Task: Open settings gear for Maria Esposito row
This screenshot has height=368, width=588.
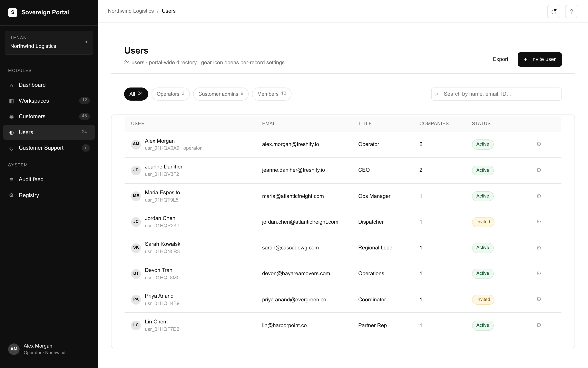Action: pyautogui.click(x=539, y=196)
